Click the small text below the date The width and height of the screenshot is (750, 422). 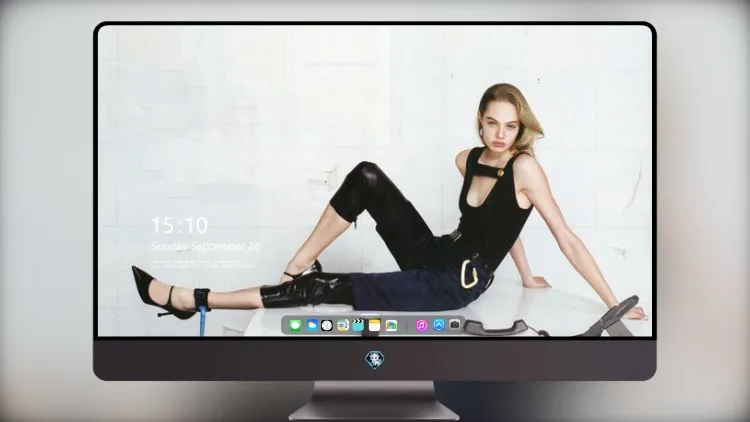203,264
